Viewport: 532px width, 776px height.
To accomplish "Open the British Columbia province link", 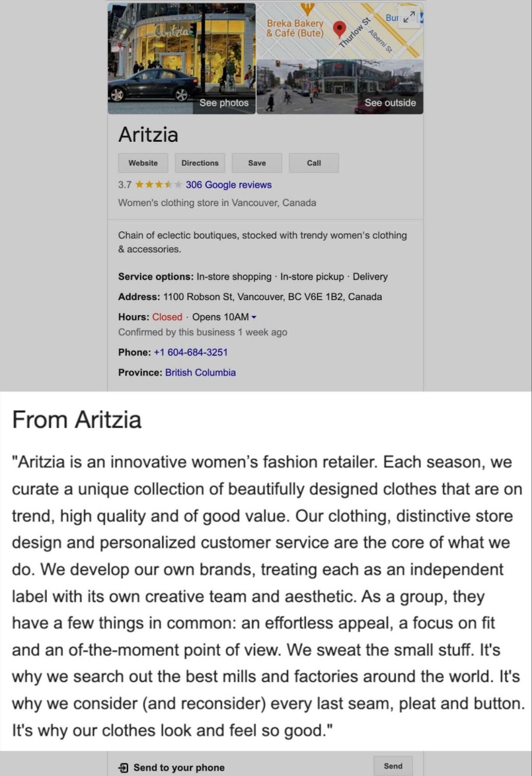I will (200, 372).
